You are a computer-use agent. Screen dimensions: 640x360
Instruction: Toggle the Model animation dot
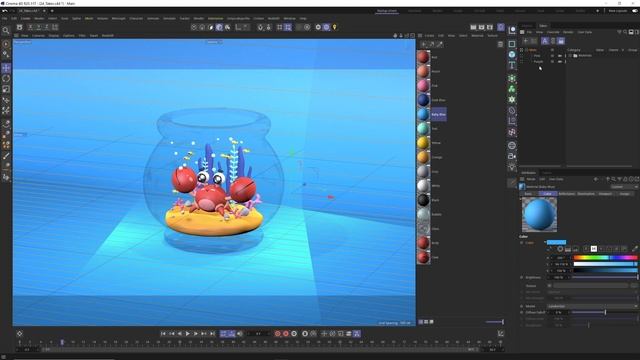pyautogui.click(x=522, y=306)
